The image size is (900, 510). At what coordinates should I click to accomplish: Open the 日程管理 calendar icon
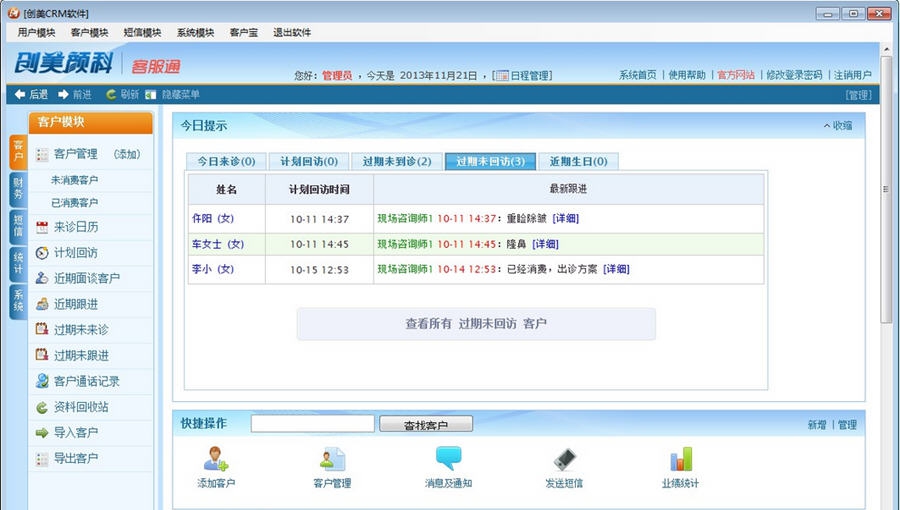(x=502, y=76)
